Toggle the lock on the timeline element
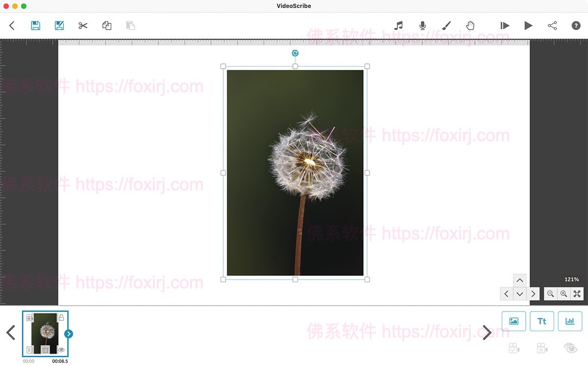This screenshot has height=366, width=588. pyautogui.click(x=61, y=317)
